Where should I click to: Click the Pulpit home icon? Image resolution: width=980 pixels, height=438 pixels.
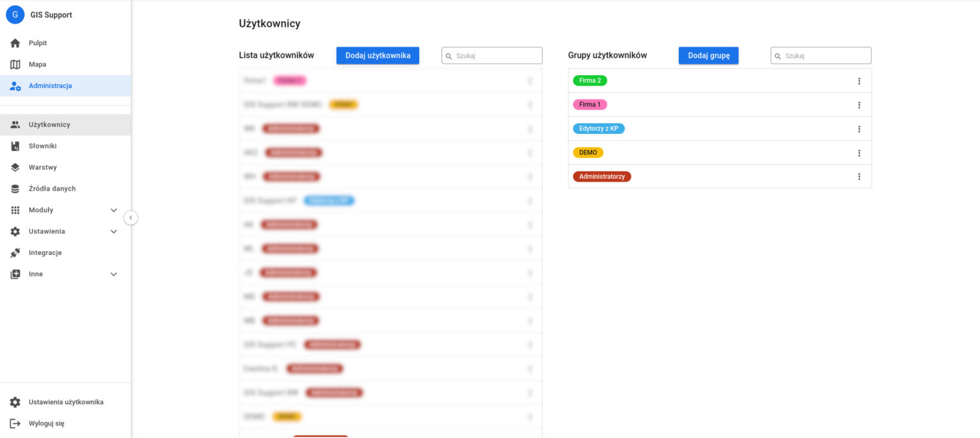[x=15, y=43]
